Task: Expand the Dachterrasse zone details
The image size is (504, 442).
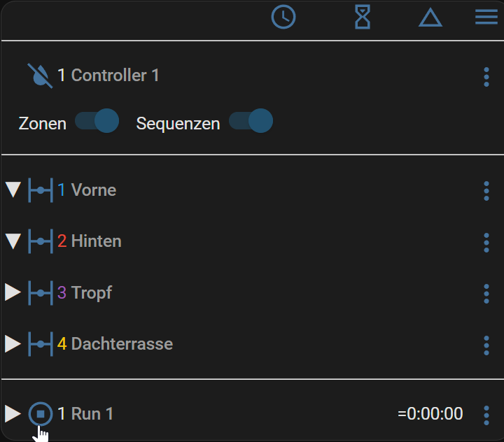Action: point(13,344)
